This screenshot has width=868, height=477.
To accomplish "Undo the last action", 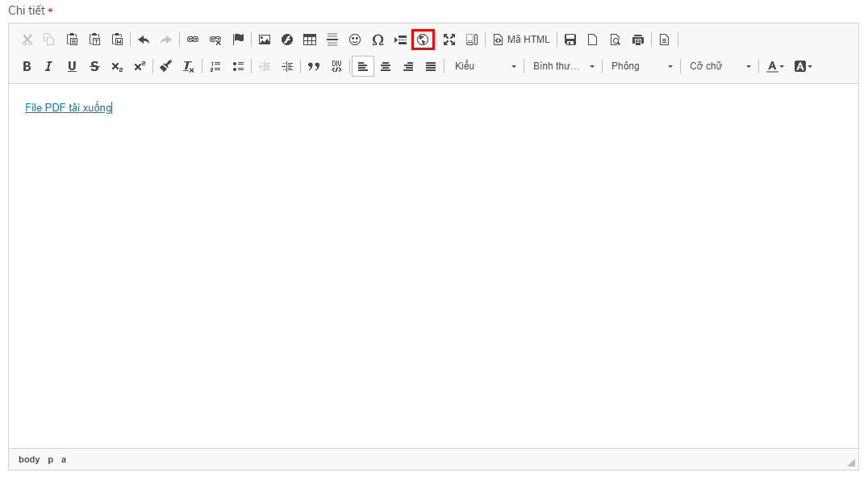I will click(144, 40).
